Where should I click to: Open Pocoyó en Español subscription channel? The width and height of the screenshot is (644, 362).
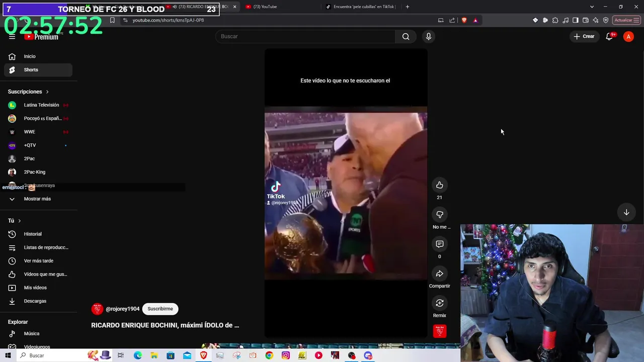[38, 119]
